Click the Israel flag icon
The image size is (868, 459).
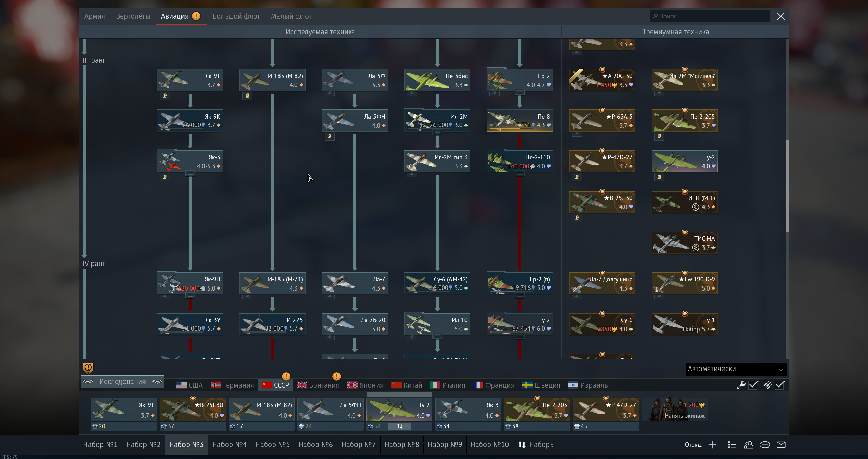[x=573, y=385]
